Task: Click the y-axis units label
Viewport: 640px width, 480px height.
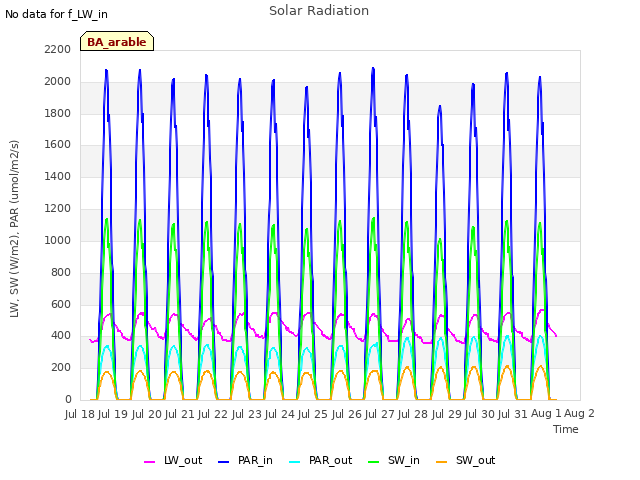Action: (x=14, y=229)
